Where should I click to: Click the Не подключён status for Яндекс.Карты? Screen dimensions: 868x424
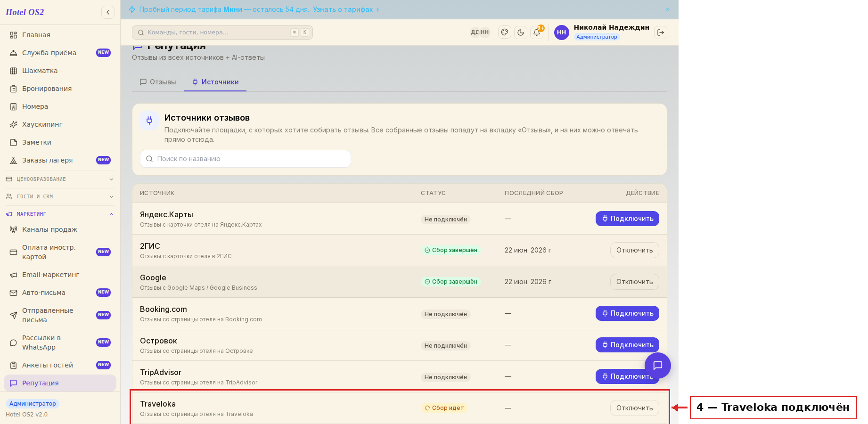(445, 220)
